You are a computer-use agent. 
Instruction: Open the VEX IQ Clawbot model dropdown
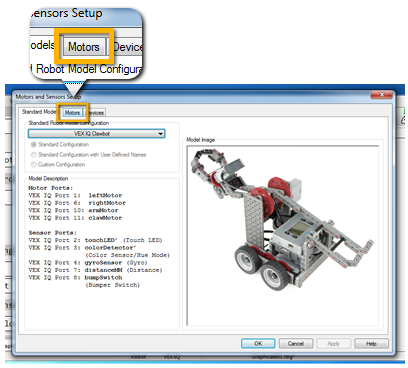click(96, 134)
